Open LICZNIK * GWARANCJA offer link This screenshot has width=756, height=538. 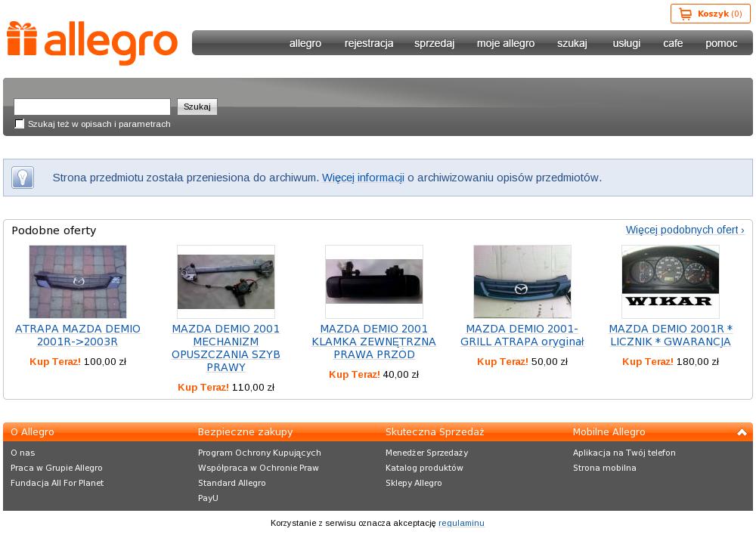point(670,335)
